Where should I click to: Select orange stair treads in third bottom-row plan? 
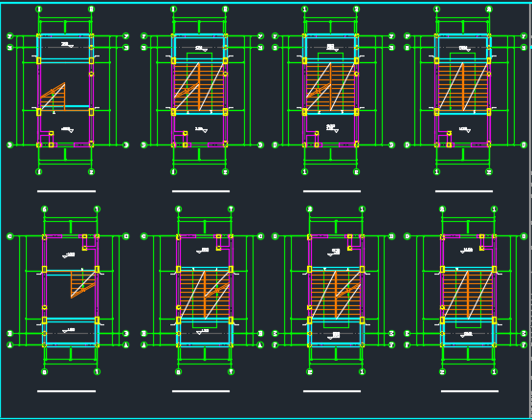[336, 295]
